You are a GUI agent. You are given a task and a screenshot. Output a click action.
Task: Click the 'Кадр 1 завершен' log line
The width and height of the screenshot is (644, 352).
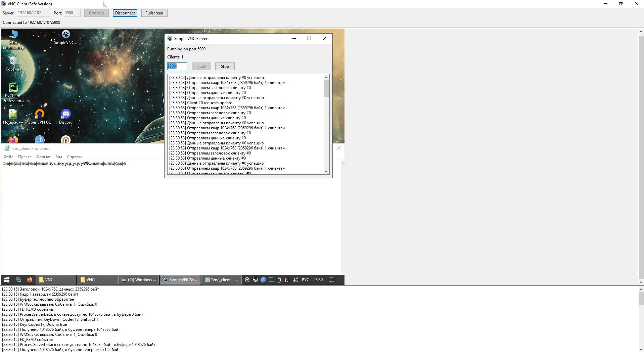pos(40,294)
